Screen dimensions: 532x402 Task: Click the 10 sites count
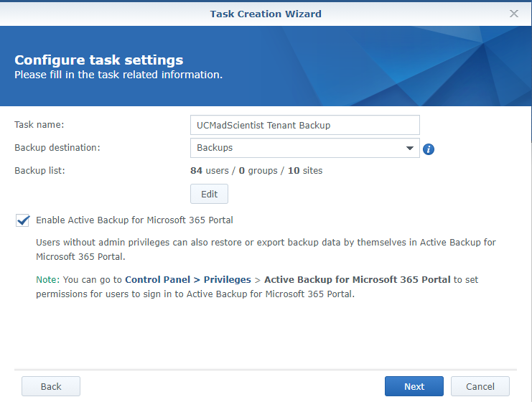(x=305, y=171)
